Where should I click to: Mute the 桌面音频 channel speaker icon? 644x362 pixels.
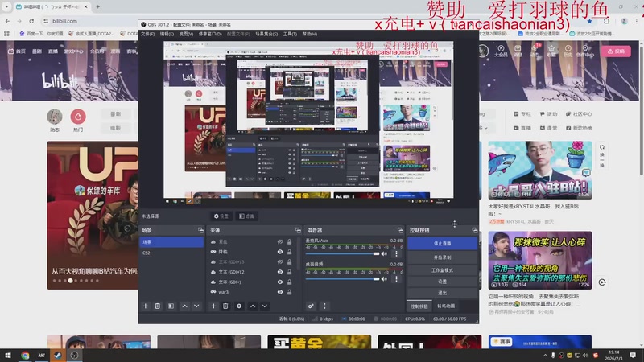pyautogui.click(x=384, y=279)
